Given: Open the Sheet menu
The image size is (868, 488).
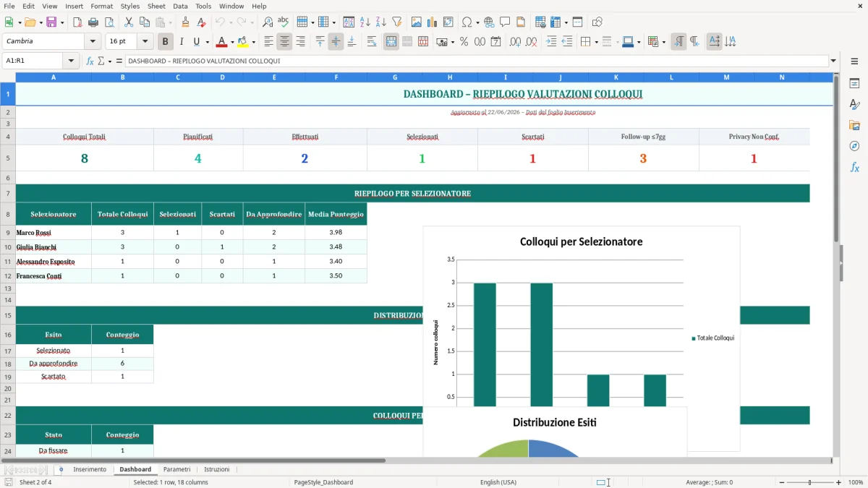Looking at the screenshot, I should click(x=156, y=6).
